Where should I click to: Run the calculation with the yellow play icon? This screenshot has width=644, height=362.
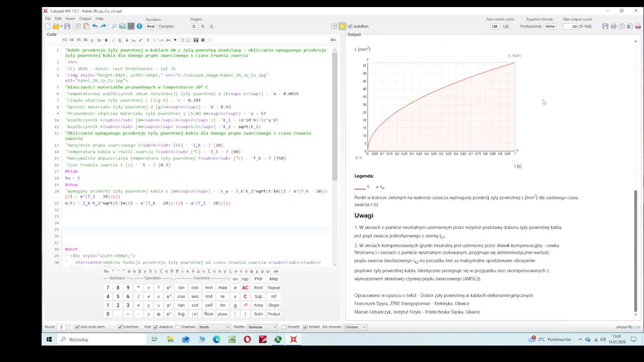pos(342,26)
